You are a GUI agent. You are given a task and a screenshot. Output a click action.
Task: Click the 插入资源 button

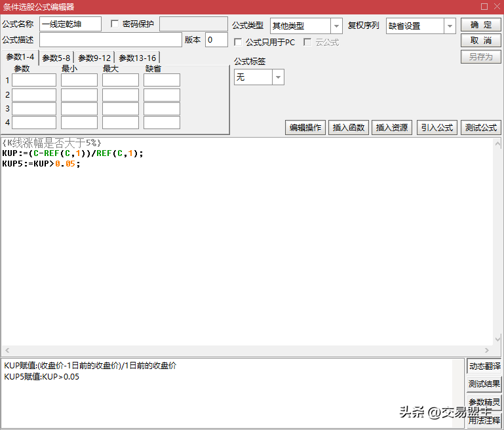pyautogui.click(x=392, y=128)
